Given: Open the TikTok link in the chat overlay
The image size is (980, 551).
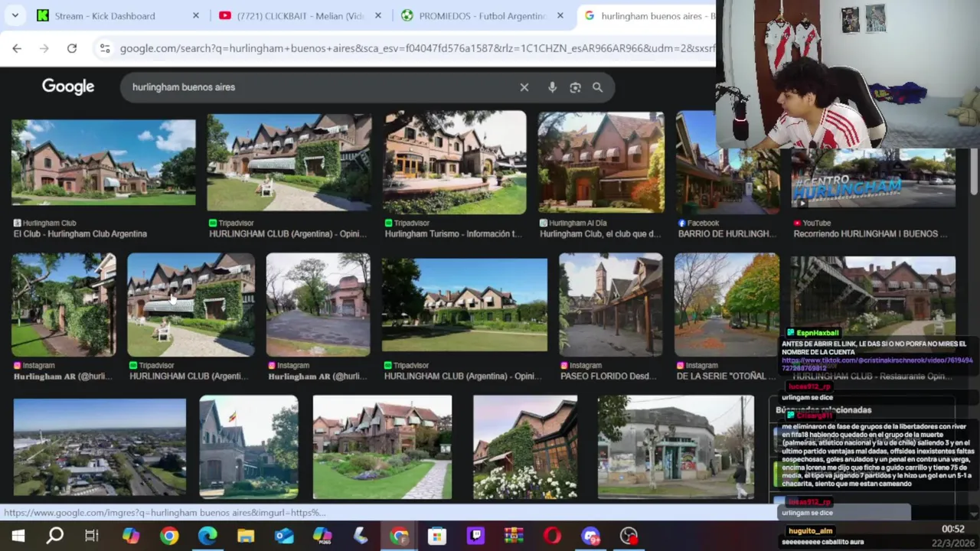Looking at the screenshot, I should click(877, 364).
